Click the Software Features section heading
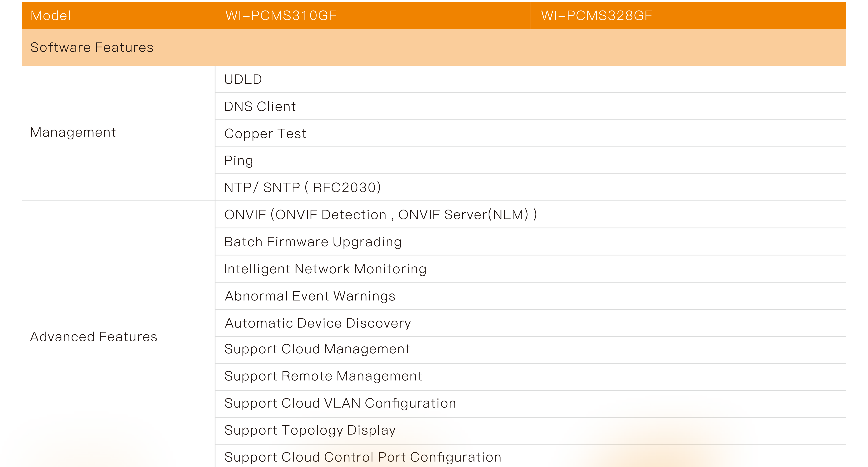The image size is (868, 467). pos(92,47)
